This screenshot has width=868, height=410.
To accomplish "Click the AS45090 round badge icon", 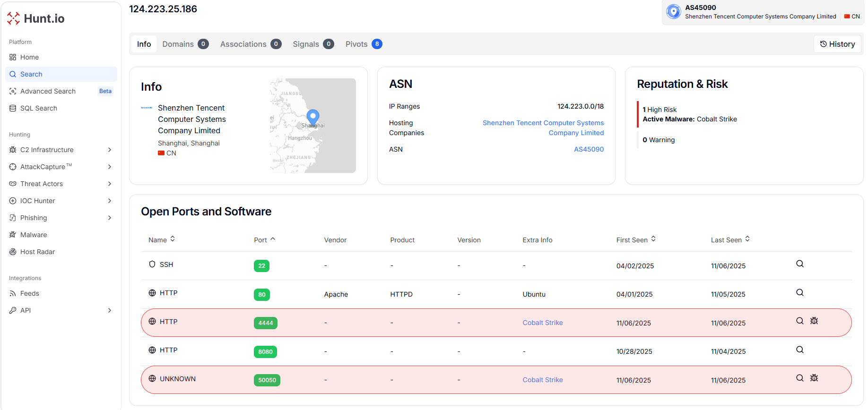I will (674, 11).
